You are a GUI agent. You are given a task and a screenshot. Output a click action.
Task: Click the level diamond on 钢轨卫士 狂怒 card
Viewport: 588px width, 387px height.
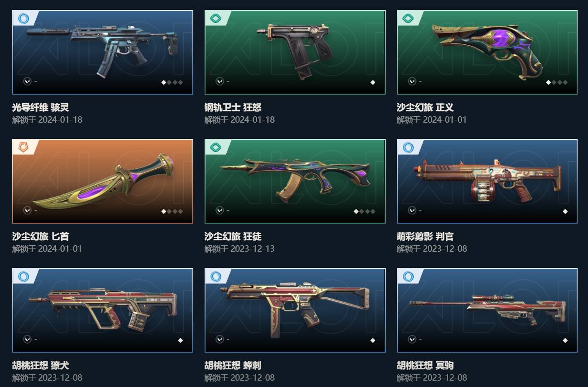pos(373,82)
